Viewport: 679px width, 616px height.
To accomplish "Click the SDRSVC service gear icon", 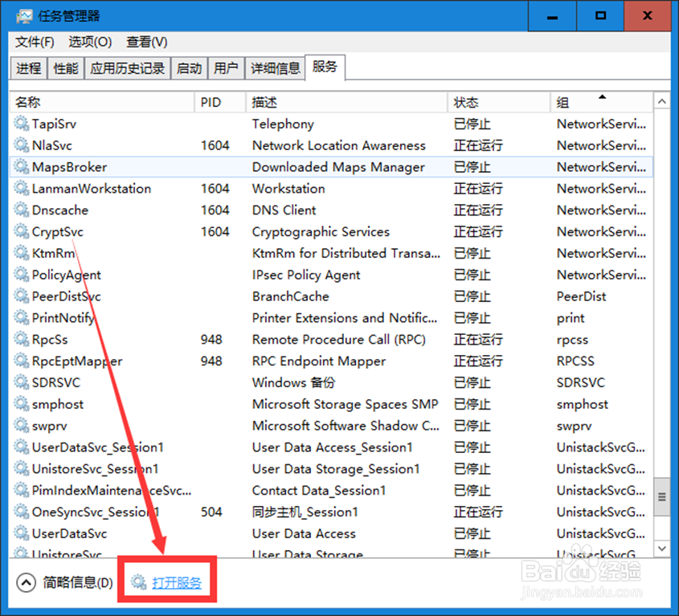I will coord(20,382).
